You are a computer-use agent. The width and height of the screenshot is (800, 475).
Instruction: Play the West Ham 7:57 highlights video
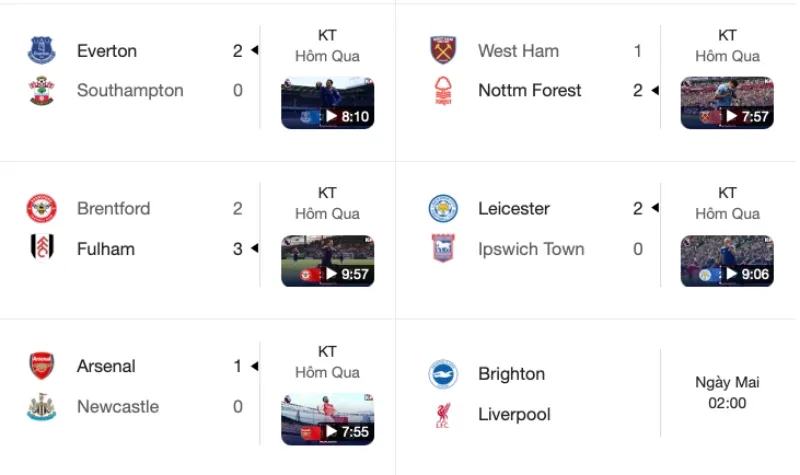727,103
